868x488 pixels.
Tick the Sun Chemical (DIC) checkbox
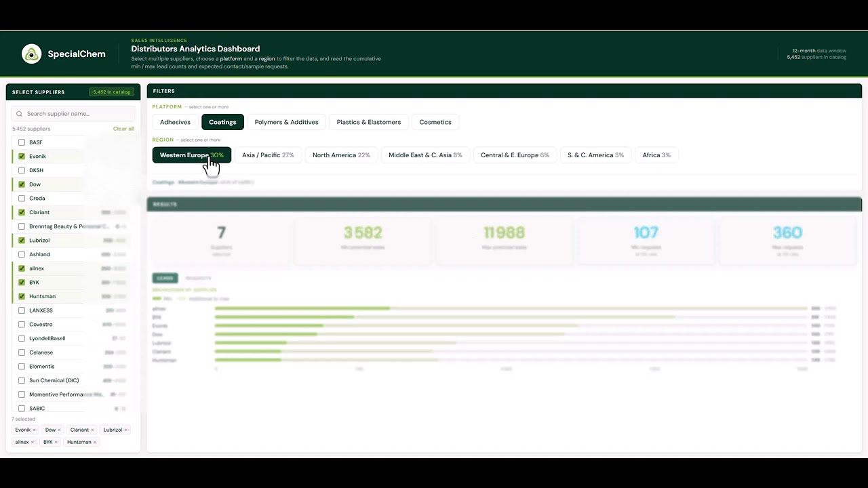[x=22, y=380]
